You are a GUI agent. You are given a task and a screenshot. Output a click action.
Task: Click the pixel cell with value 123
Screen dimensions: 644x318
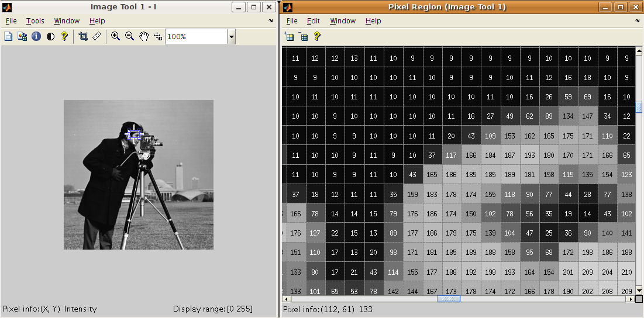(x=626, y=174)
